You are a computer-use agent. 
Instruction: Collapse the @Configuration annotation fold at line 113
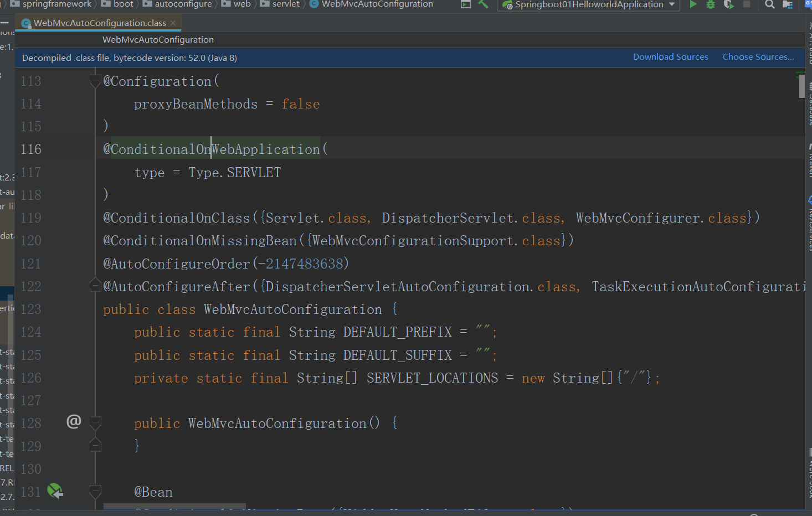[95, 81]
